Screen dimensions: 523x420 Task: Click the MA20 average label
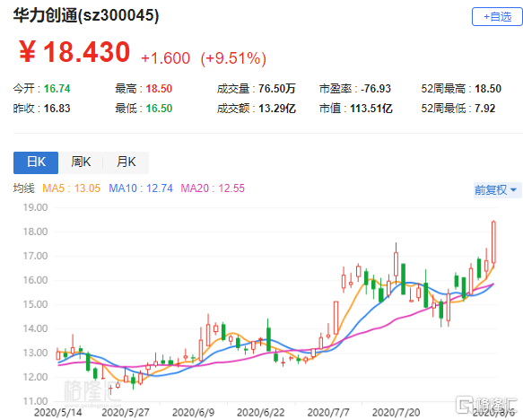click(x=213, y=188)
